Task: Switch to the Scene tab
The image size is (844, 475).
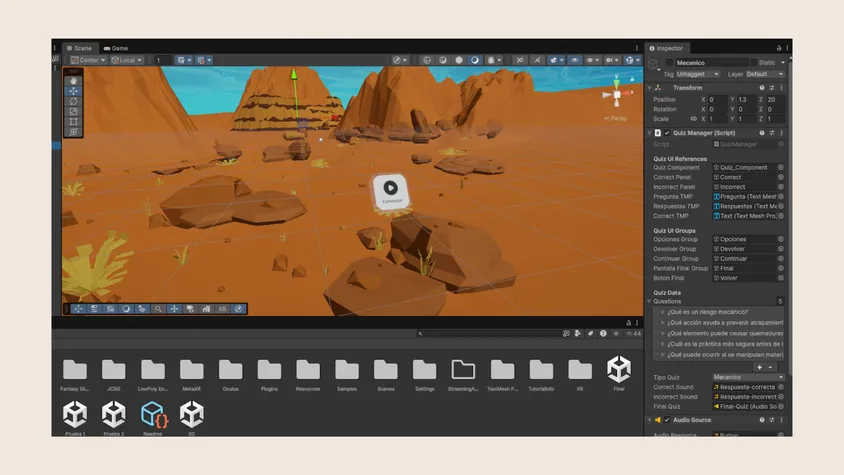Action: click(80, 48)
